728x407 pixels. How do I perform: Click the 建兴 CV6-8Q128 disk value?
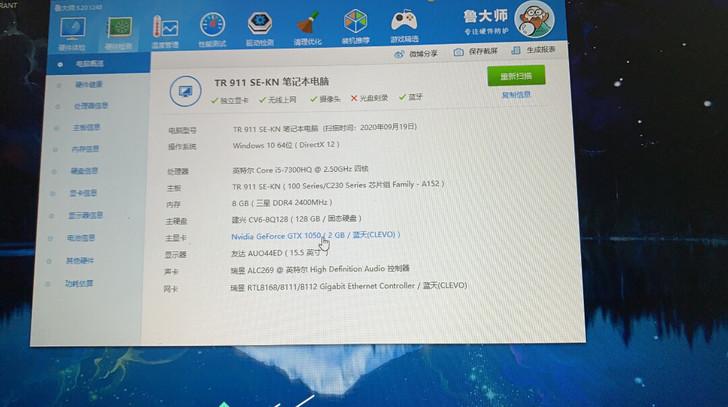(x=296, y=219)
